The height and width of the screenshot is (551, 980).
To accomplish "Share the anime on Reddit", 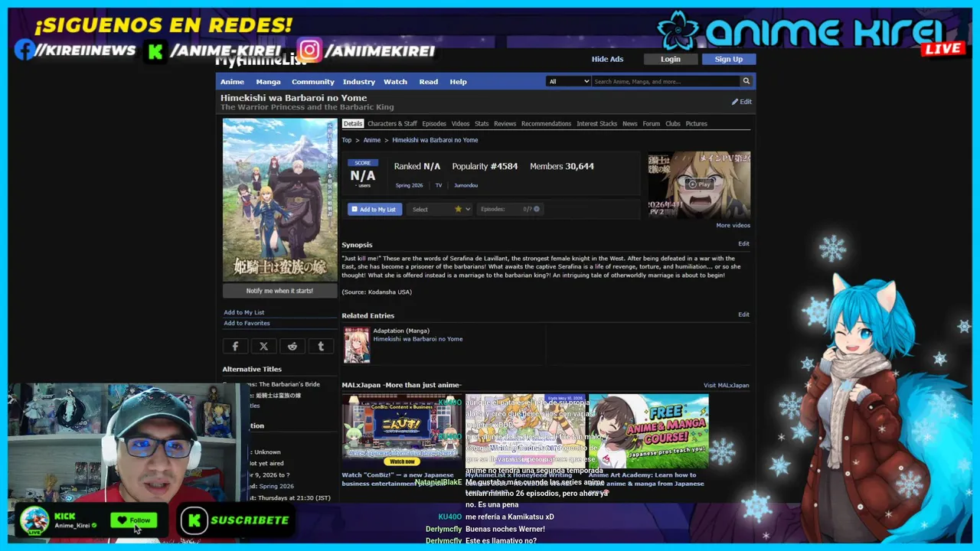I will point(292,346).
